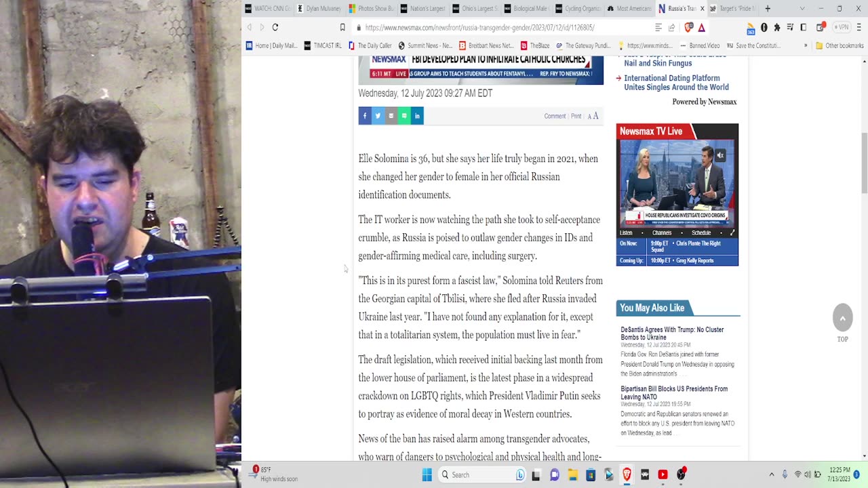Click the green message share icon

tap(404, 116)
